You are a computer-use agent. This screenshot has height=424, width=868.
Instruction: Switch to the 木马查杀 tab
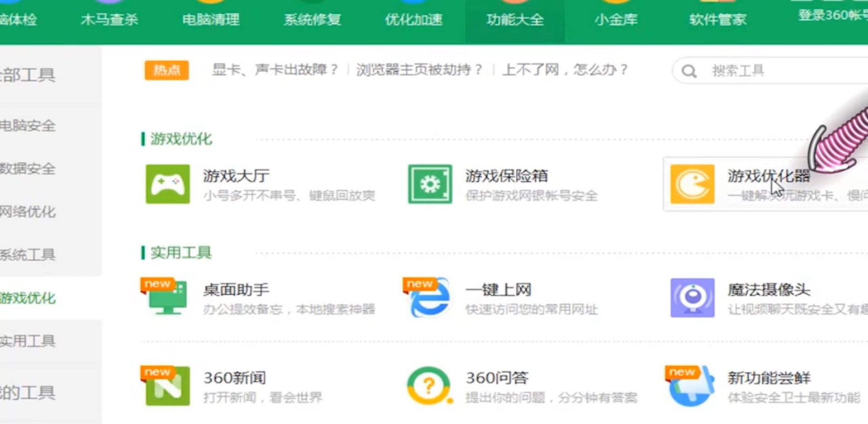point(110,19)
